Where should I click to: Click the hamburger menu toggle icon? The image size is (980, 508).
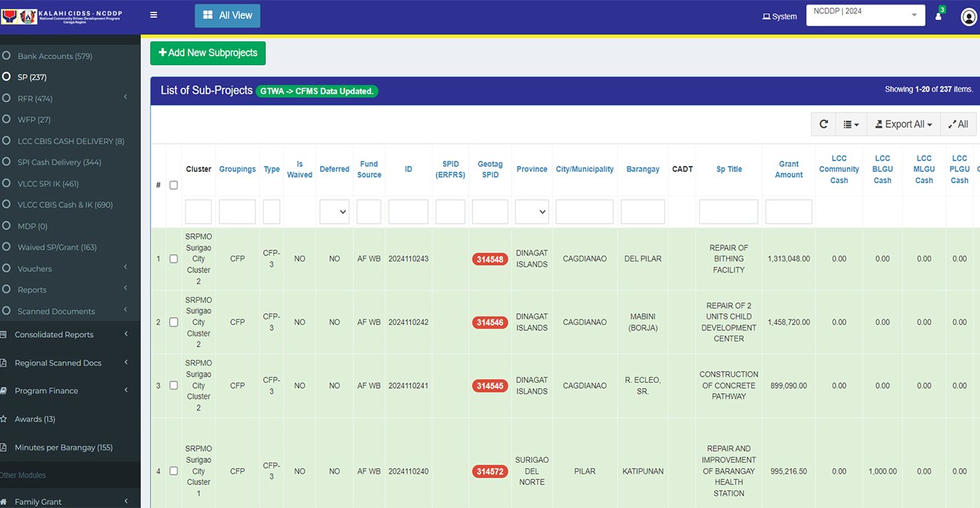pos(153,15)
